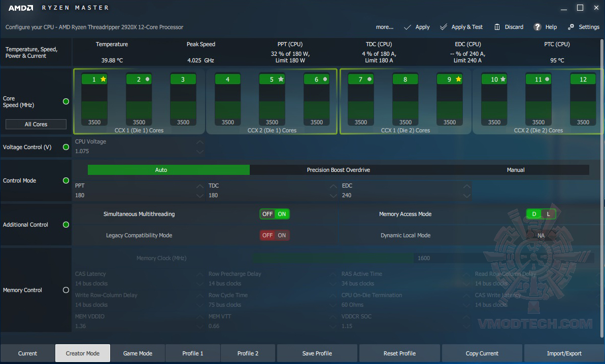Image resolution: width=605 pixels, height=364 pixels.
Task: Click gold star on core 9
Action: click(458, 79)
